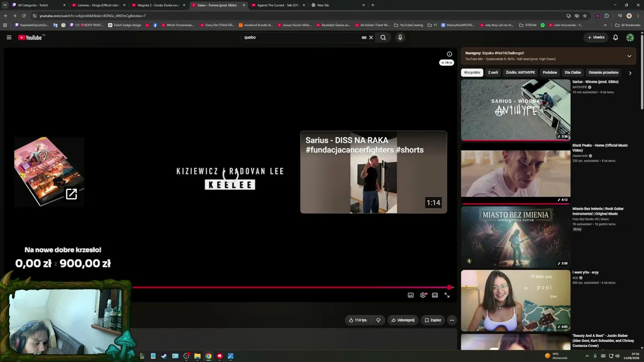Image resolution: width=644 pixels, height=362 pixels.
Task: Show more filter chips with the arrow
Action: click(630, 73)
